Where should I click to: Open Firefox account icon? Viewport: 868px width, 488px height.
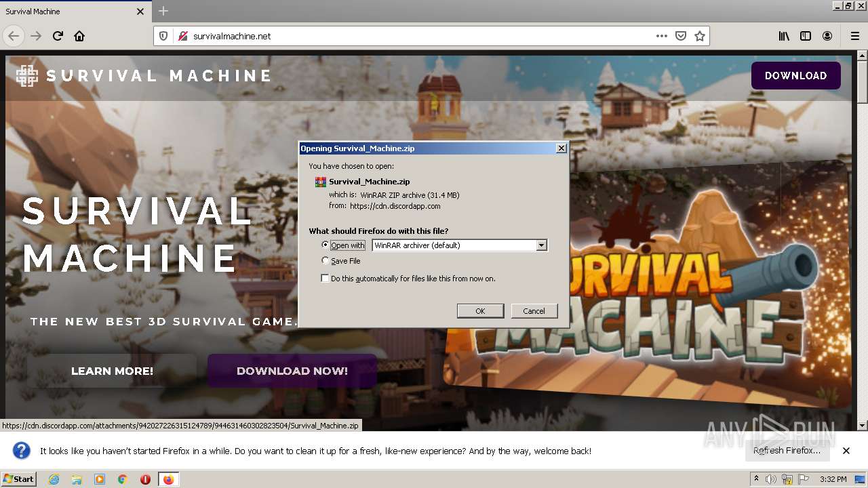point(827,36)
